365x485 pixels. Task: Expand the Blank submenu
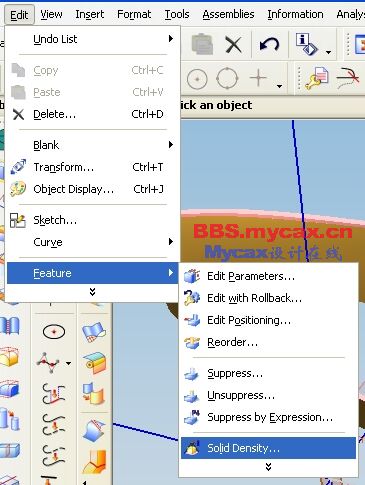click(92, 145)
